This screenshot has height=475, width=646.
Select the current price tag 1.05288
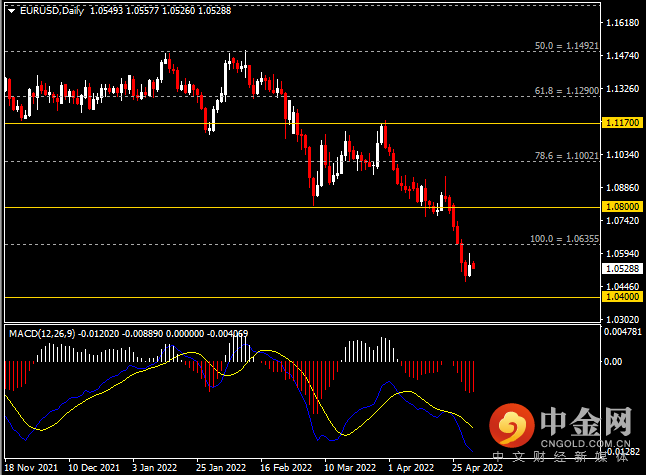point(623,269)
